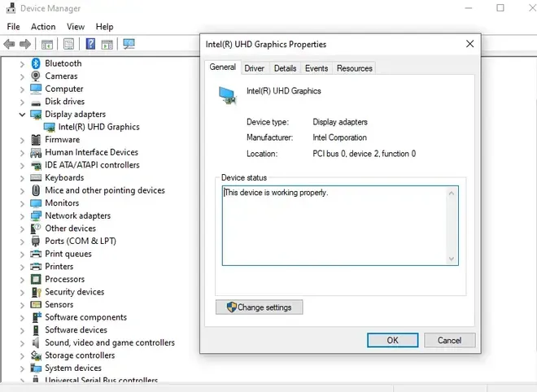Image resolution: width=537 pixels, height=392 pixels.
Task: Click the Change settings button
Action: pyautogui.click(x=260, y=307)
